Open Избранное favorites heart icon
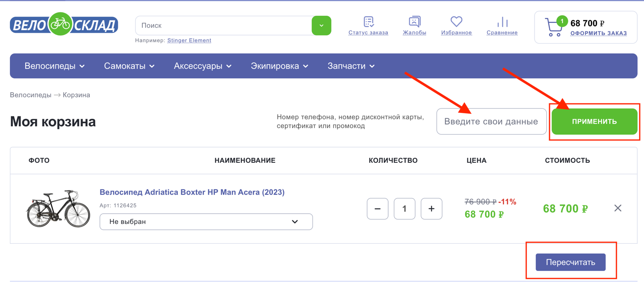 (456, 22)
